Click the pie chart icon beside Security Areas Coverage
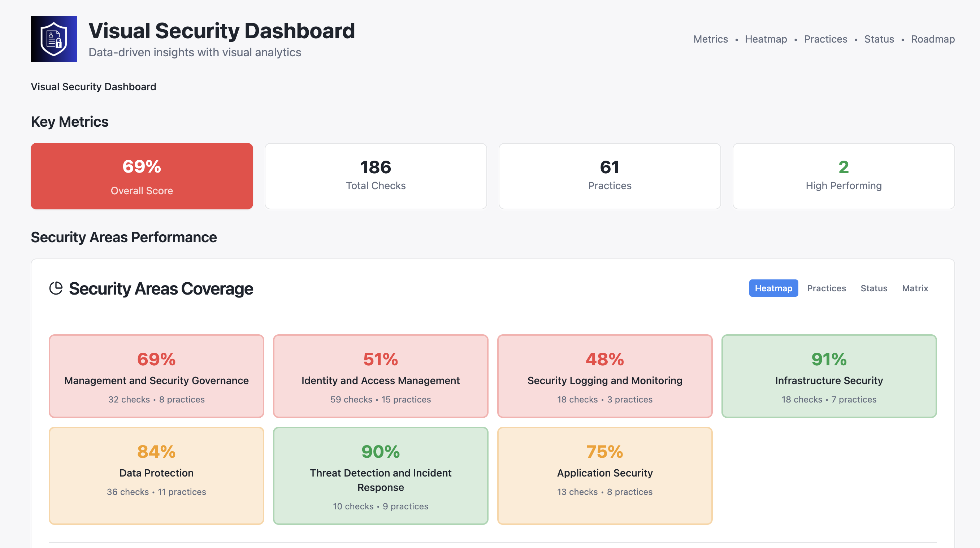Image resolution: width=980 pixels, height=548 pixels. pos(56,288)
